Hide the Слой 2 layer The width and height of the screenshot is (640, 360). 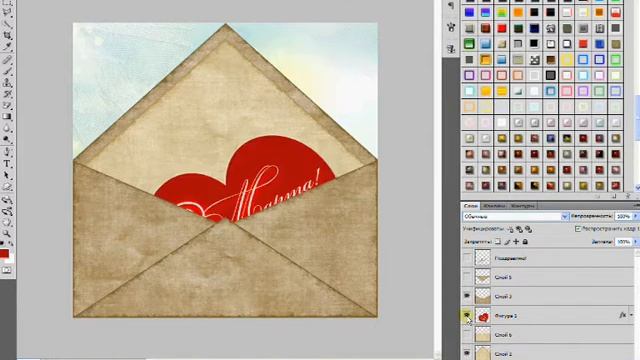click(x=467, y=353)
